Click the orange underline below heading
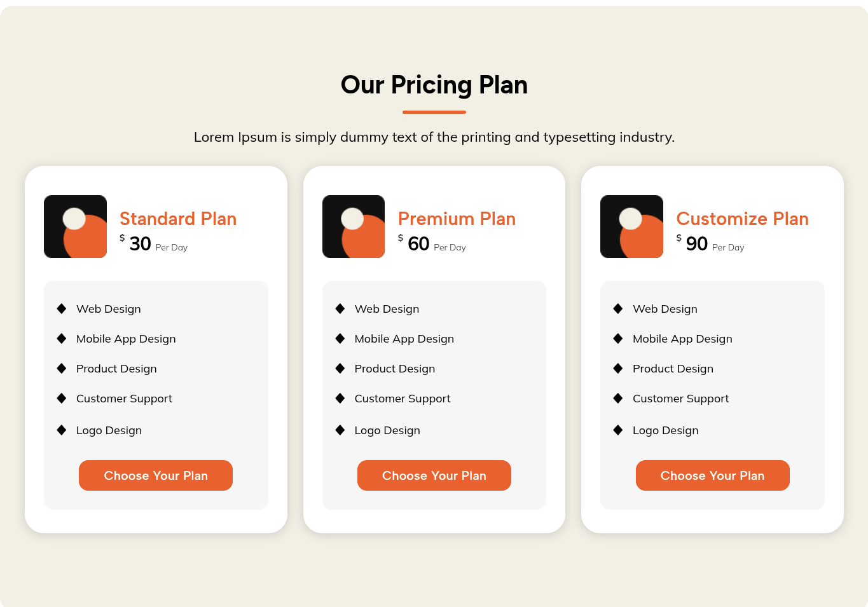The image size is (868, 607). pos(434,113)
